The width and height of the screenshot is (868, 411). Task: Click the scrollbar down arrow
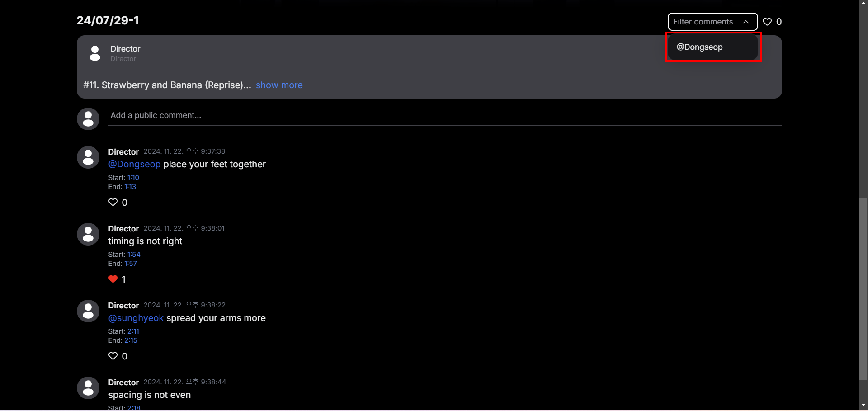click(x=863, y=405)
